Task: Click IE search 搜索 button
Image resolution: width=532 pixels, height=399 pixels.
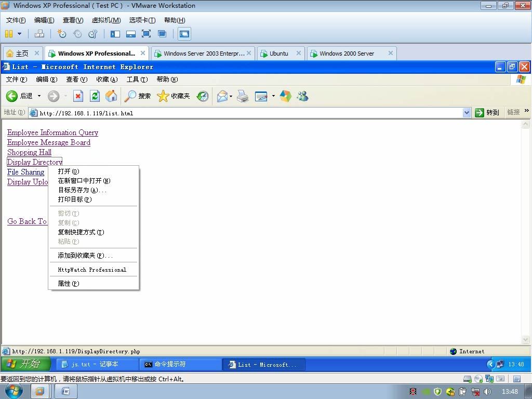Action: pos(137,96)
